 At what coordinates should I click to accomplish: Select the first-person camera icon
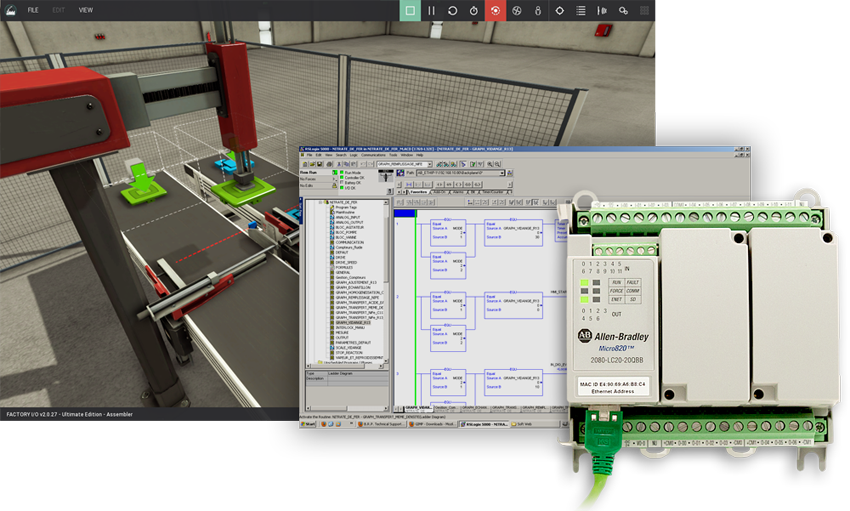(538, 10)
